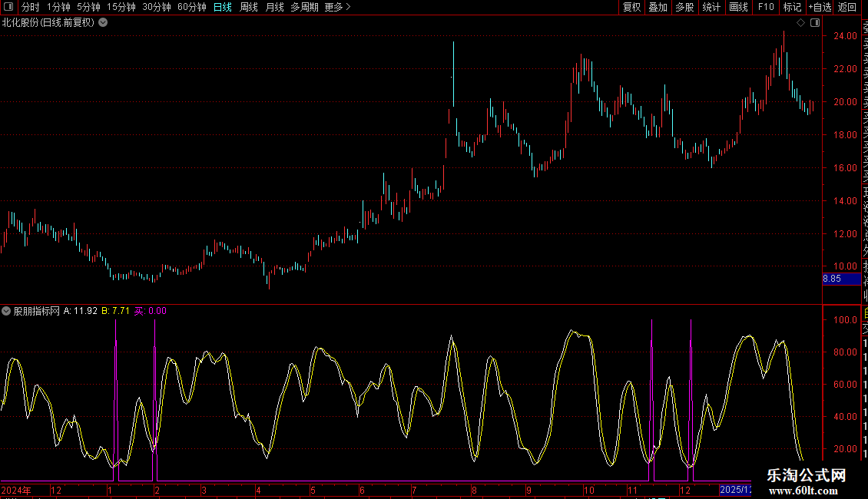Select the 15分钟 period
The width and height of the screenshot is (868, 499).
pyautogui.click(x=121, y=7)
